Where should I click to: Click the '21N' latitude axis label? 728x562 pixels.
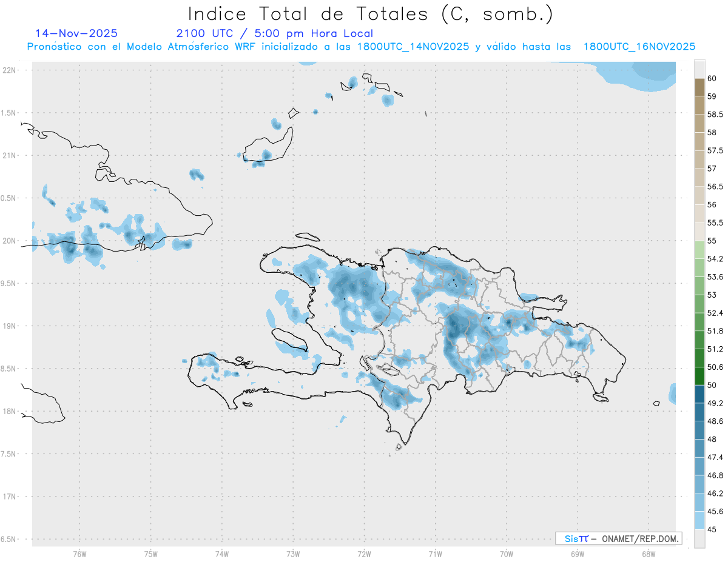pos(10,155)
